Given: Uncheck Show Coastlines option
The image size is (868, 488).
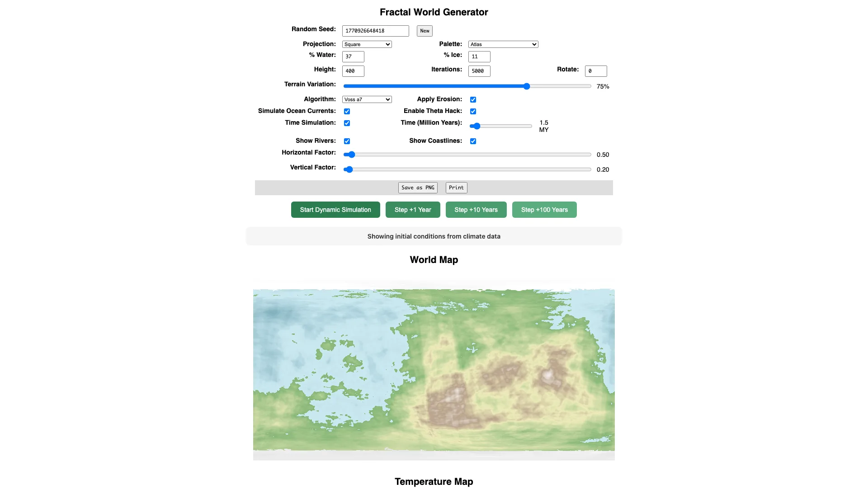Looking at the screenshot, I should tap(473, 141).
